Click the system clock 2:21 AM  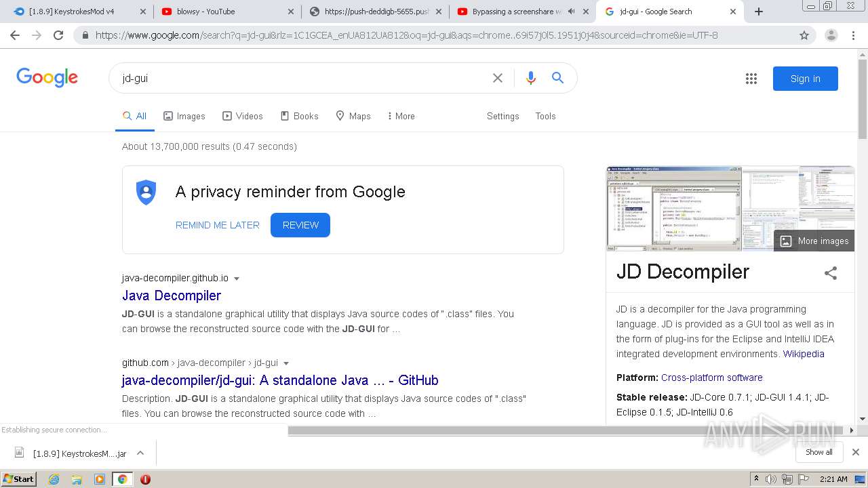point(833,479)
